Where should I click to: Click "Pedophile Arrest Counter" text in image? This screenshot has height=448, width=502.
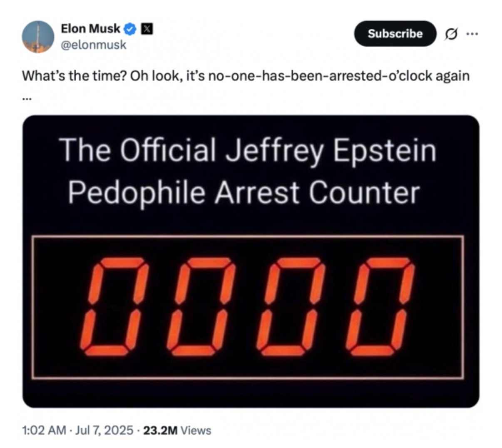click(244, 193)
